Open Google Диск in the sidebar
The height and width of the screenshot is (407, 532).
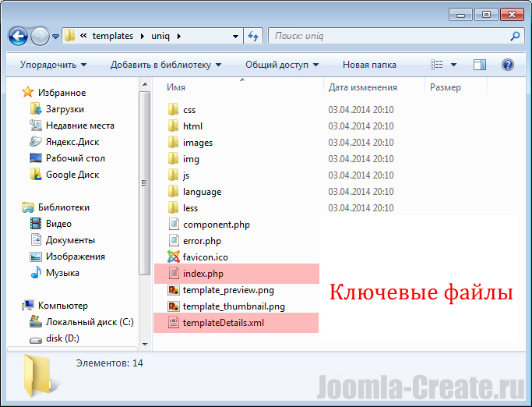pyautogui.click(x=72, y=175)
